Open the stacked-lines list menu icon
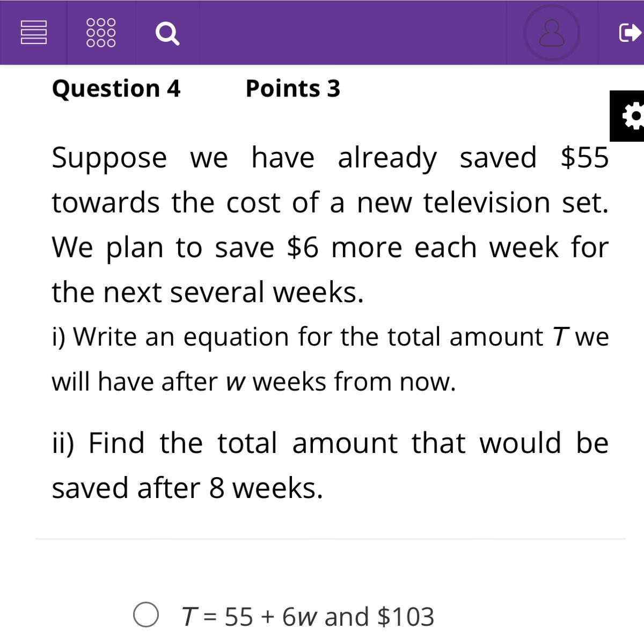This screenshot has height=644, width=644. [x=33, y=32]
